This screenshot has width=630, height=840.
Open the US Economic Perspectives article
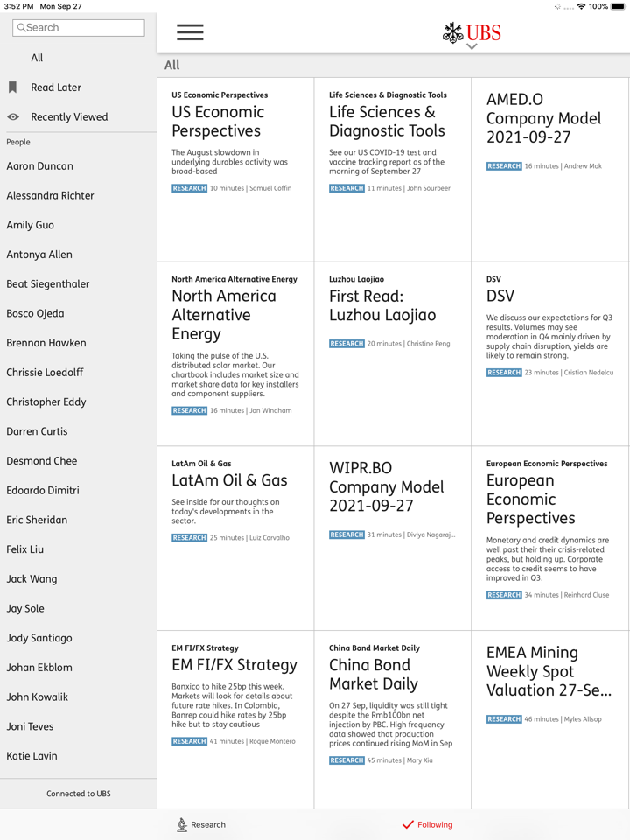point(218,122)
